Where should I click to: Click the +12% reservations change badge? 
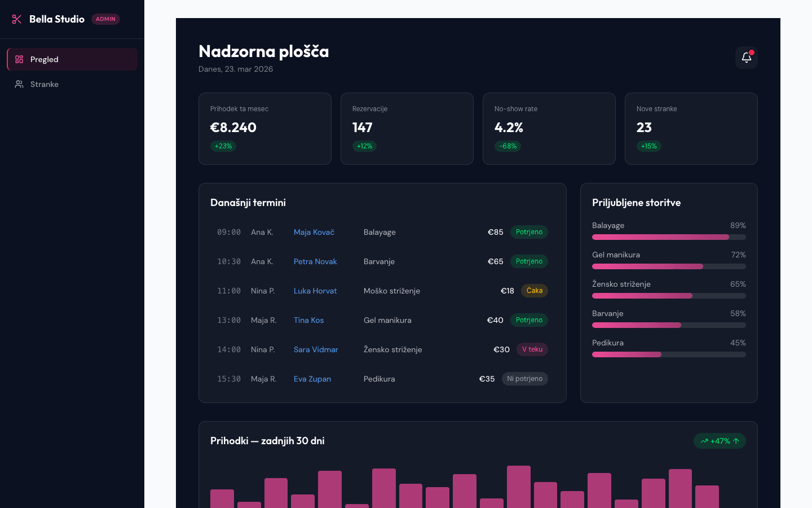click(365, 146)
